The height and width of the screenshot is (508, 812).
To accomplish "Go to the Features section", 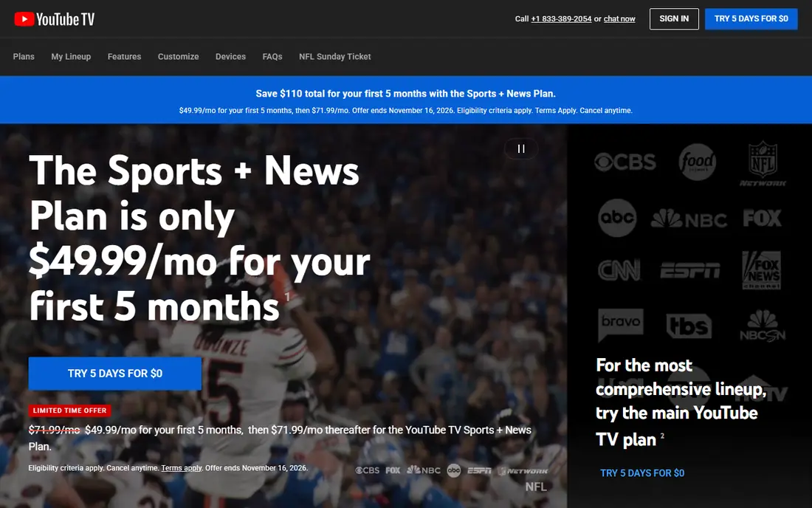I will click(x=124, y=56).
